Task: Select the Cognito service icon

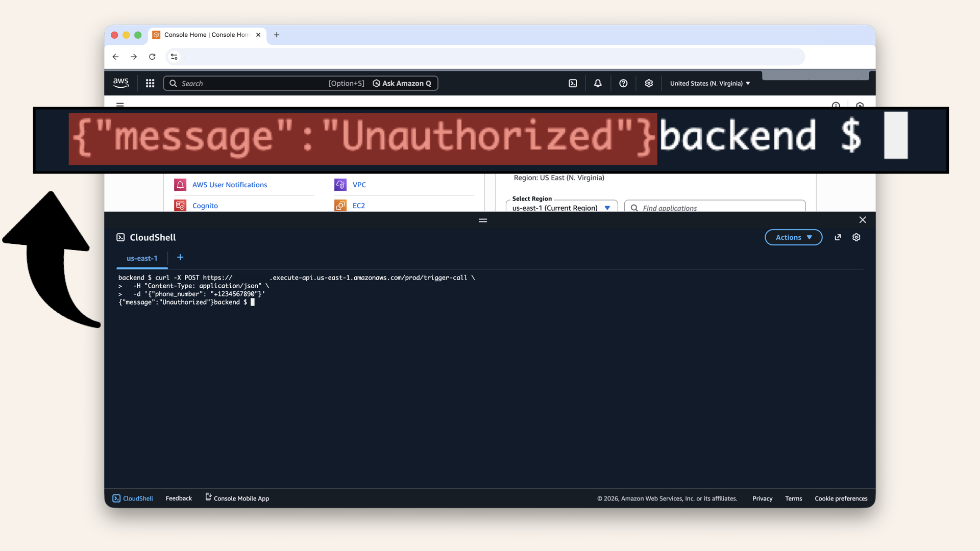Action: [x=180, y=205]
